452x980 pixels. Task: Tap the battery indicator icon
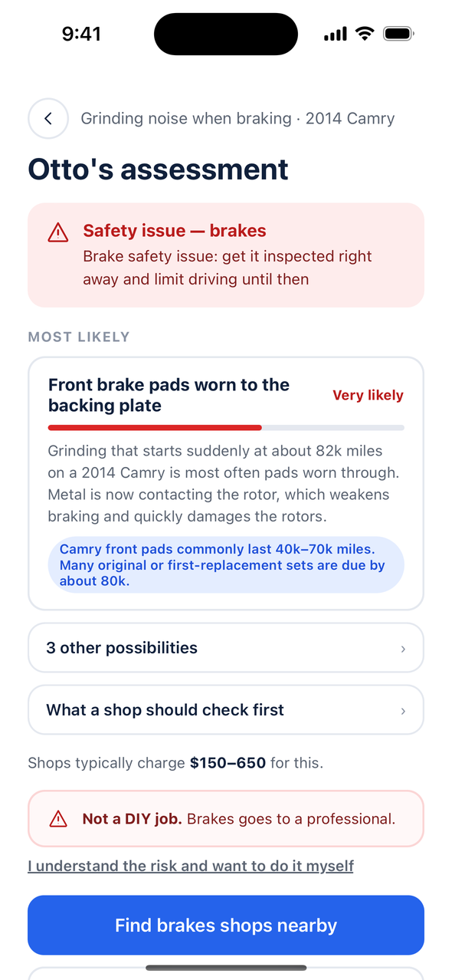pos(399,34)
